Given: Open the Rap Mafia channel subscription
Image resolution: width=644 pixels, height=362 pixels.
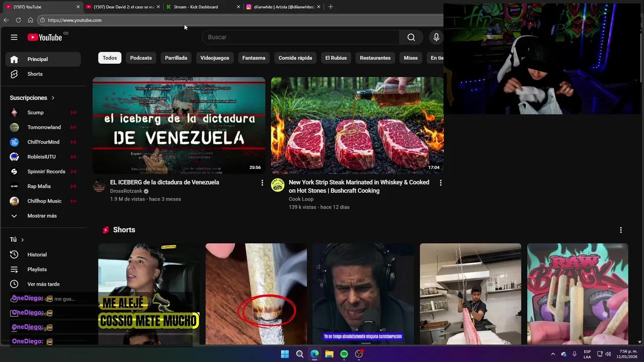Looking at the screenshot, I should [43, 186].
